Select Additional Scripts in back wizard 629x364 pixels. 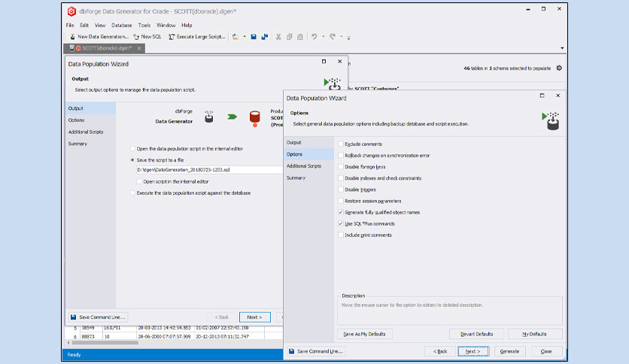(90, 132)
